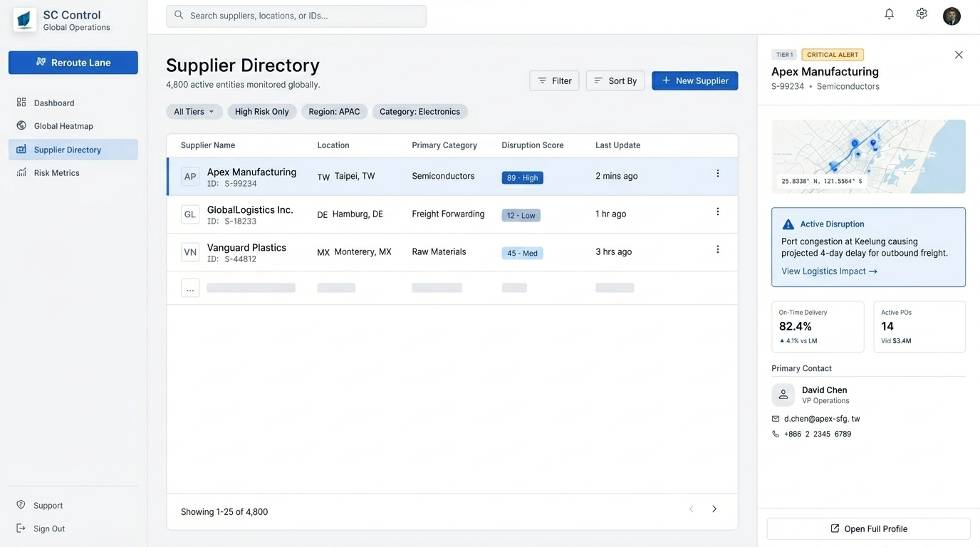Click the d.chen@apex-sfg. tw email address
Image resolution: width=980 pixels, height=547 pixels.
point(822,419)
